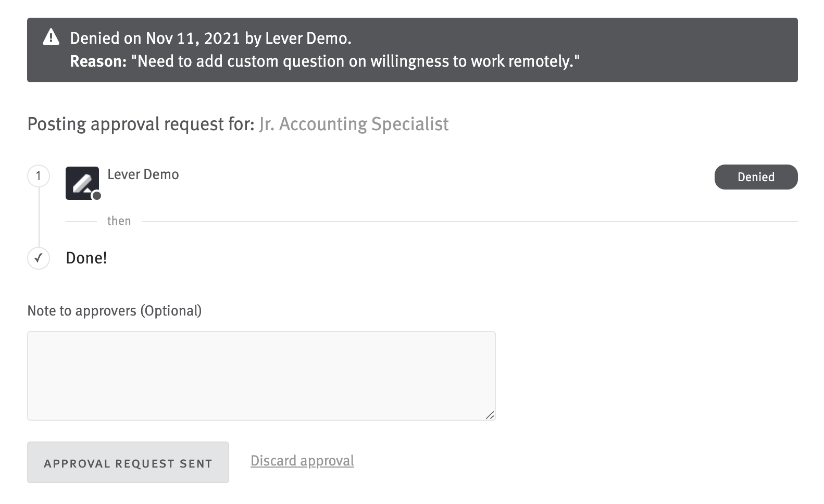Open the Jr. Accounting Specialist posting link
The height and width of the screenshot is (504, 824).
tap(354, 124)
